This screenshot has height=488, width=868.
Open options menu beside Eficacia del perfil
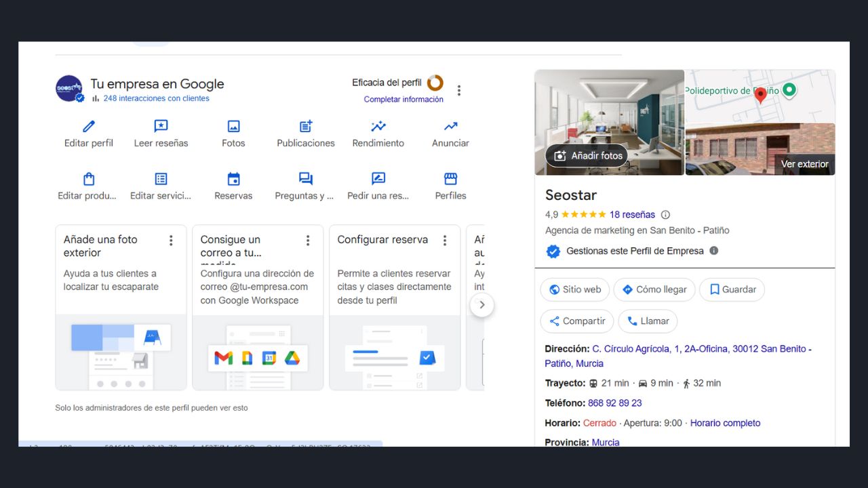click(459, 91)
